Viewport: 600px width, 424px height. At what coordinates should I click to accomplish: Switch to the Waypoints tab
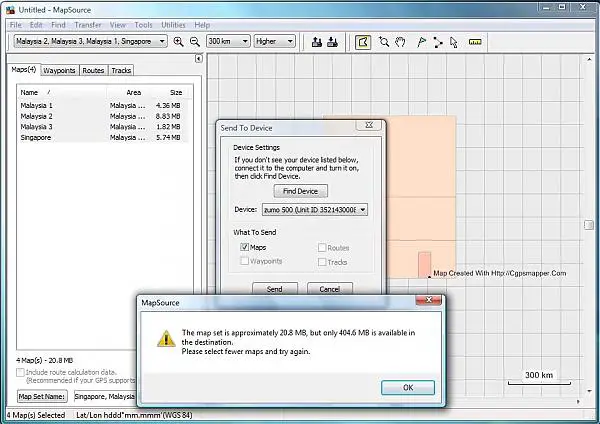[59, 70]
